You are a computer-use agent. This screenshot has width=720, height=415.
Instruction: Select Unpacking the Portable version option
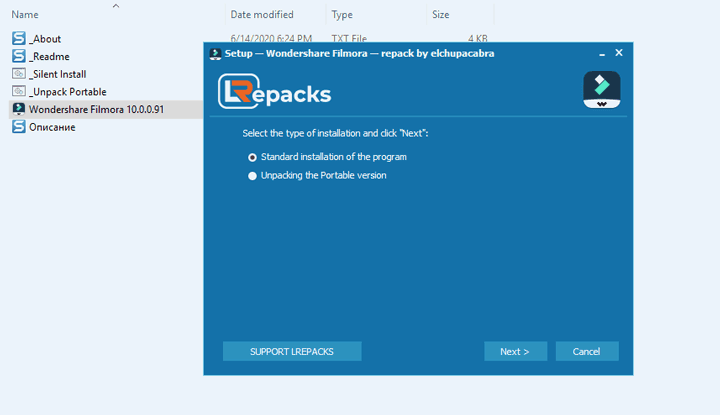(253, 176)
